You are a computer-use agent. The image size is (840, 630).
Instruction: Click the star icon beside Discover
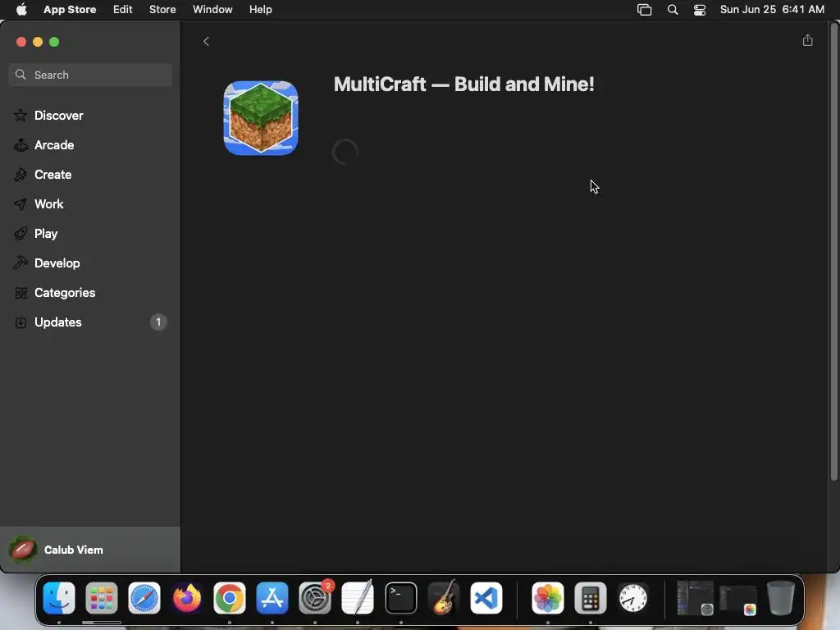click(x=21, y=115)
